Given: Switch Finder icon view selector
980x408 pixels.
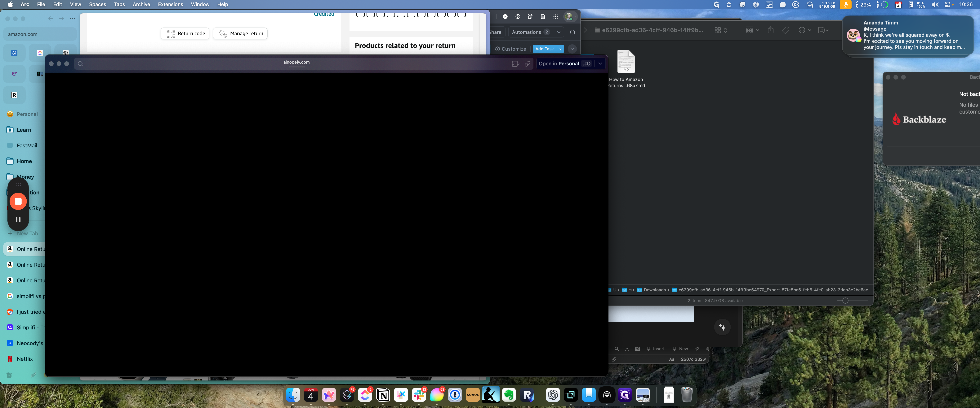Looking at the screenshot, I should tap(720, 30).
